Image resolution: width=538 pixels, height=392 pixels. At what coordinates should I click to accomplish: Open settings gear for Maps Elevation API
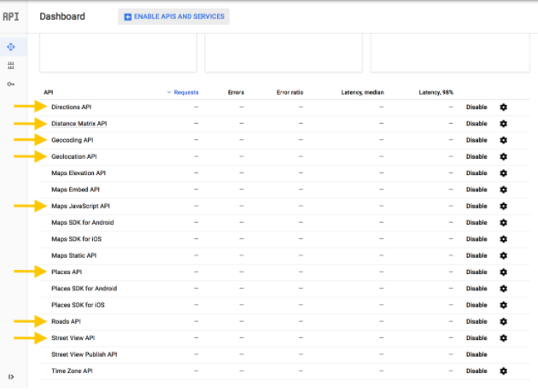coord(503,173)
